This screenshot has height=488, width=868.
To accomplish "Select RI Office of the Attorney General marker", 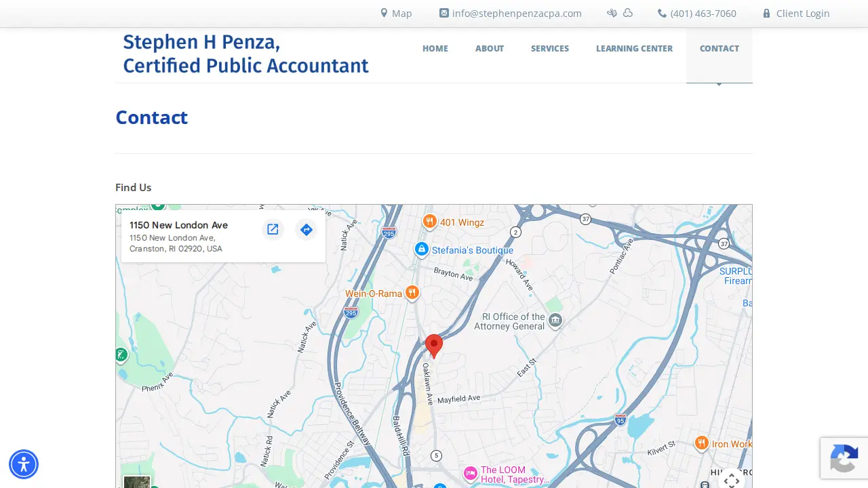I will pyautogui.click(x=555, y=320).
